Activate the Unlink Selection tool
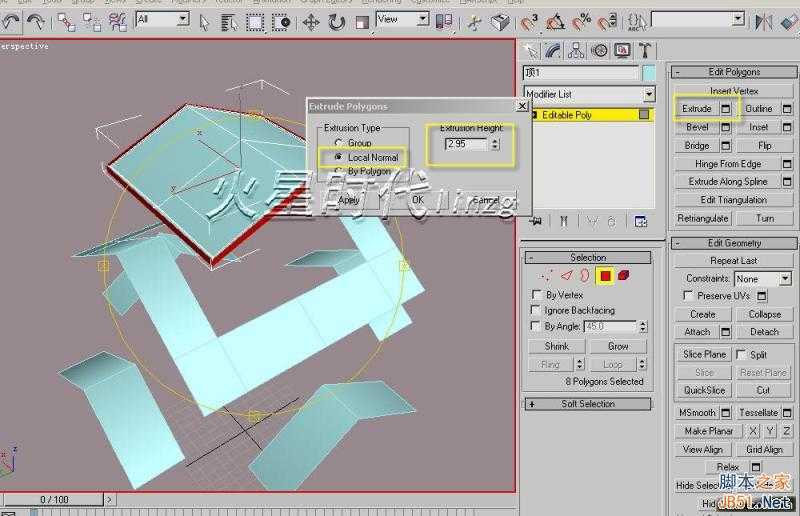Screen dimensions: 800x516 point(92,22)
